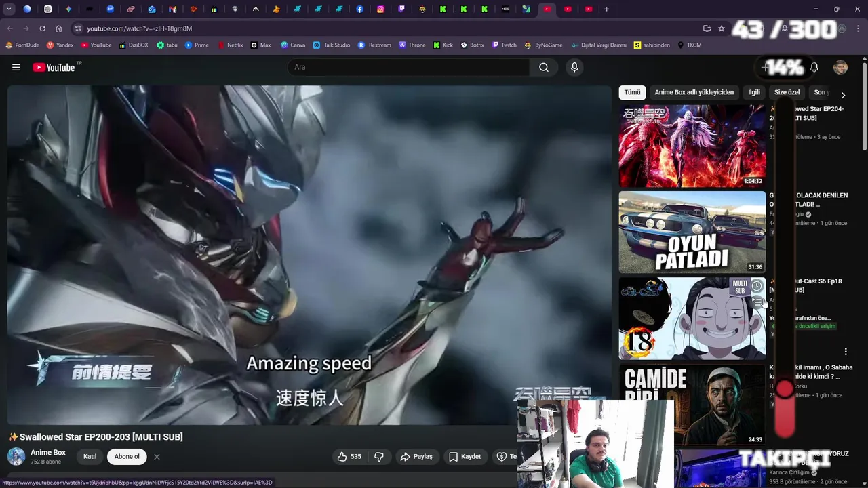
Task: Open the Throne bookmark
Action: click(412, 45)
